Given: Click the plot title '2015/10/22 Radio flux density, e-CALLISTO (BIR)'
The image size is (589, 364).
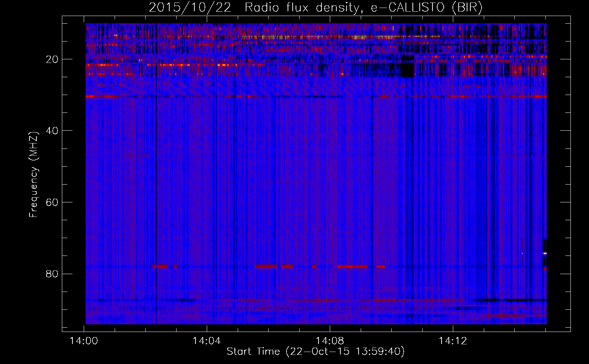Looking at the screenshot, I should (316, 8).
